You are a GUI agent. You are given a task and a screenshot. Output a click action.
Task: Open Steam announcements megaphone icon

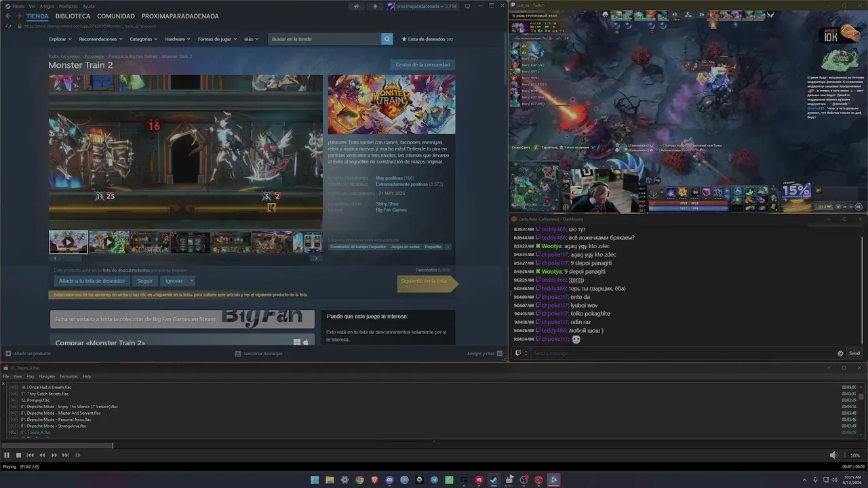pyautogui.click(x=356, y=6)
